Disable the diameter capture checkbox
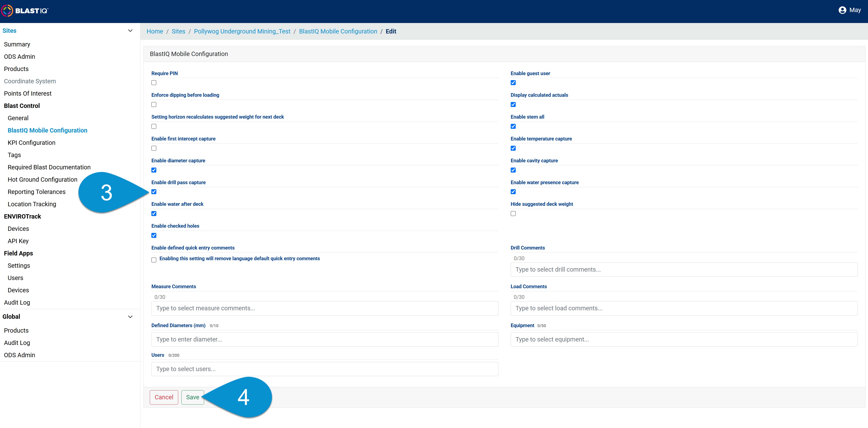The height and width of the screenshot is (428, 868). (154, 170)
